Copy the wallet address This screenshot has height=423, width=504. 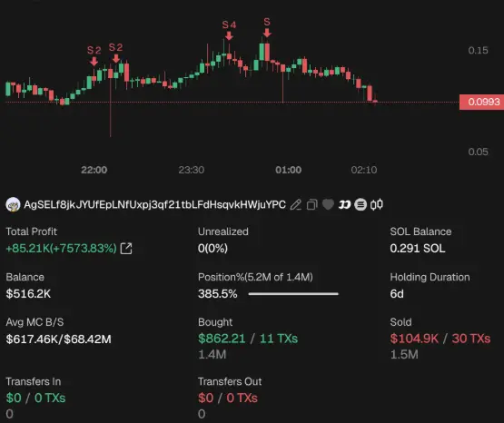(311, 204)
